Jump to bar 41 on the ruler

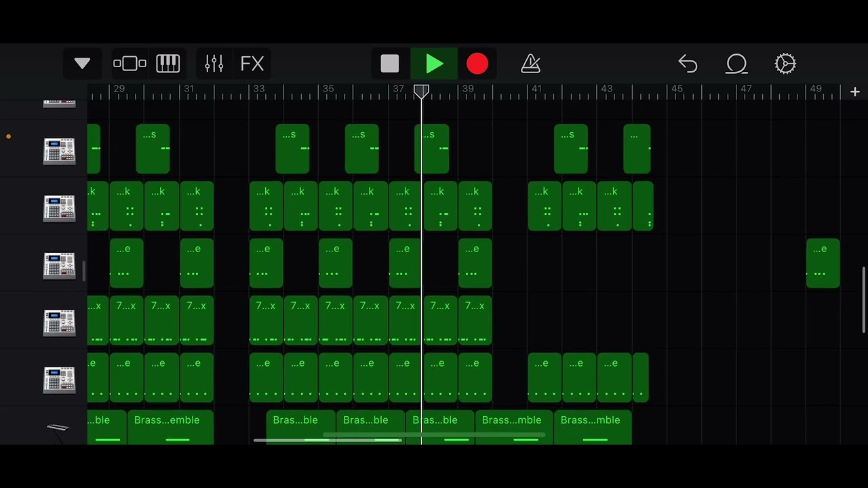537,89
